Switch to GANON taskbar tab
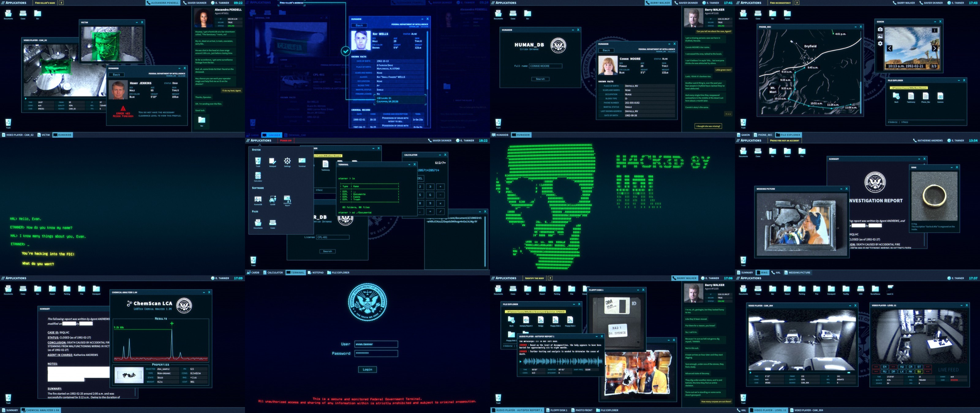 point(743,135)
